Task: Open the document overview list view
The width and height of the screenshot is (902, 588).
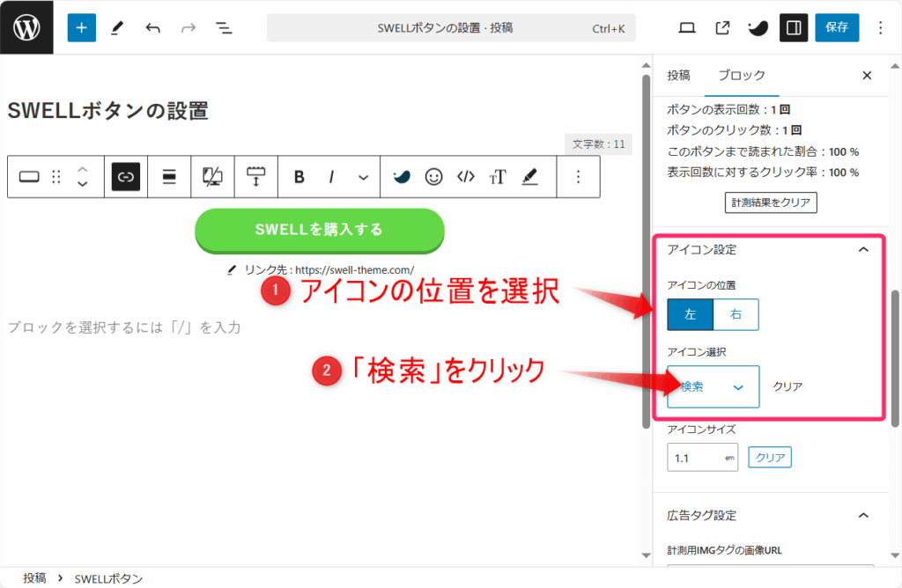Action: click(224, 27)
